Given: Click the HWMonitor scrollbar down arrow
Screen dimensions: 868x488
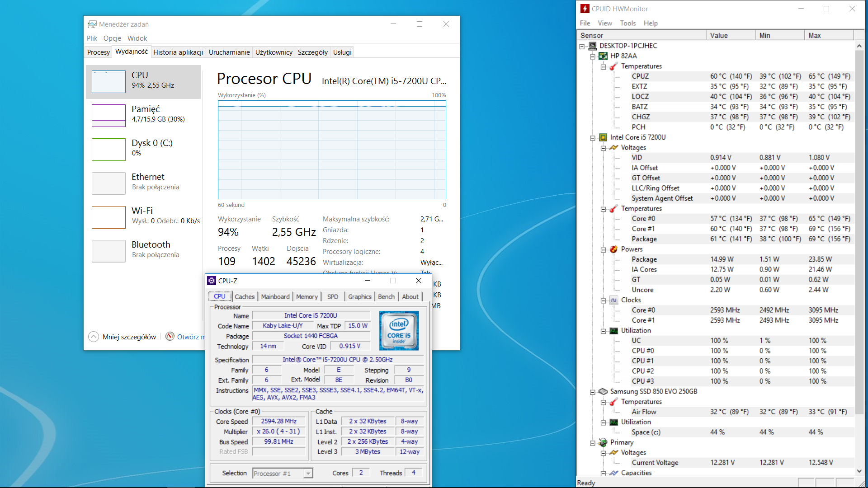Looking at the screenshot, I should [859, 471].
